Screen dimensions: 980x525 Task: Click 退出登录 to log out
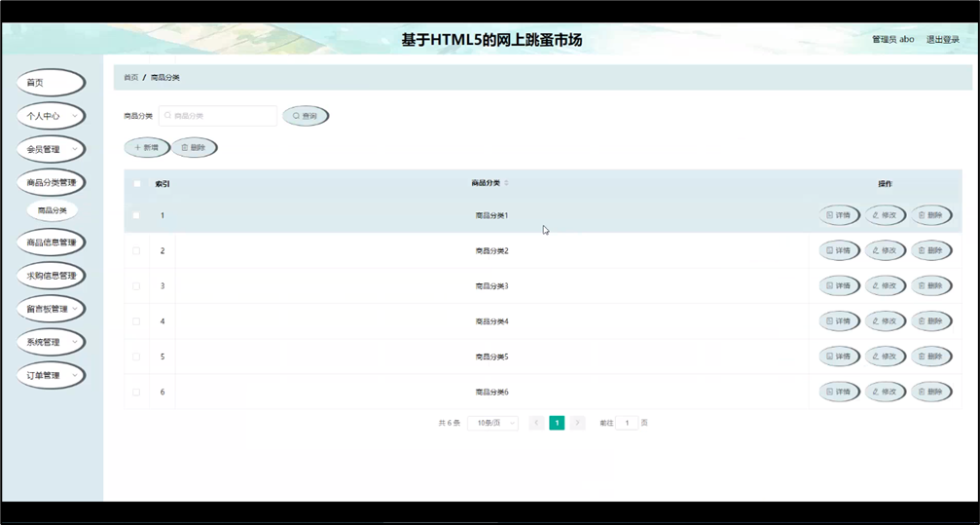click(942, 40)
